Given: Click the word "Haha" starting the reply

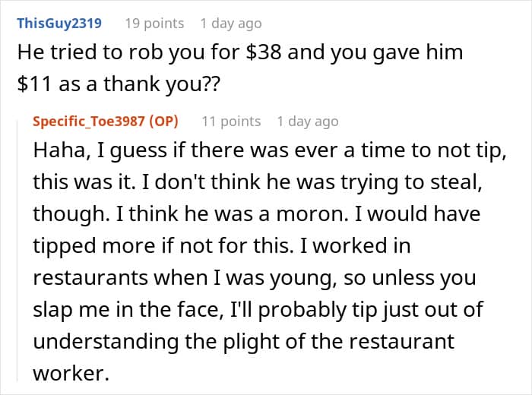Looking at the screenshot, I should click(x=56, y=151).
